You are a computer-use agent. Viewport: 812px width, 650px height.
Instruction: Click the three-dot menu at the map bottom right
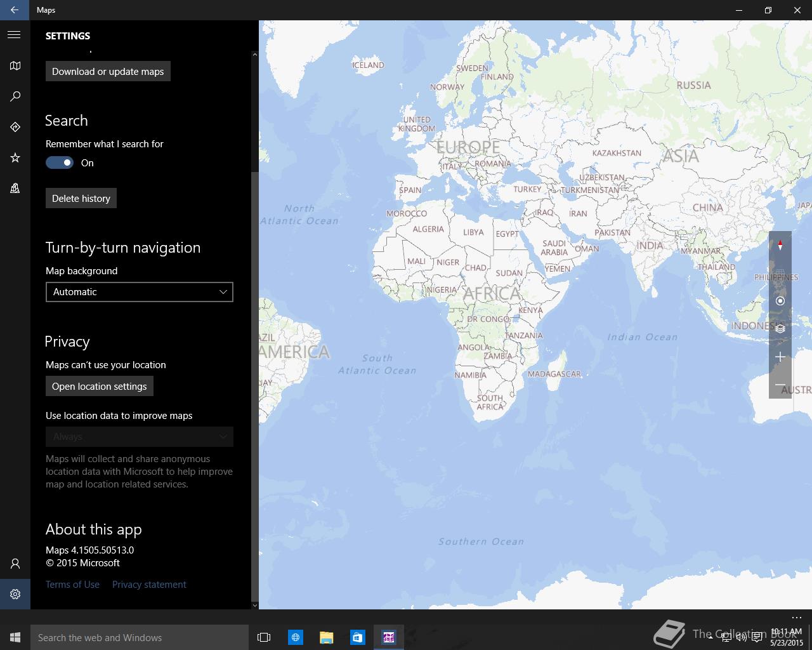pos(797,617)
